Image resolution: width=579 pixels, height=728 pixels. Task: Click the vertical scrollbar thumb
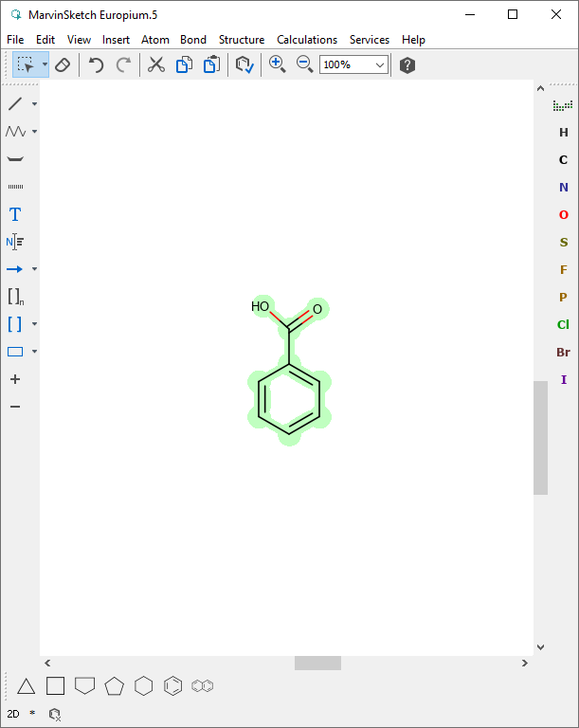click(540, 437)
